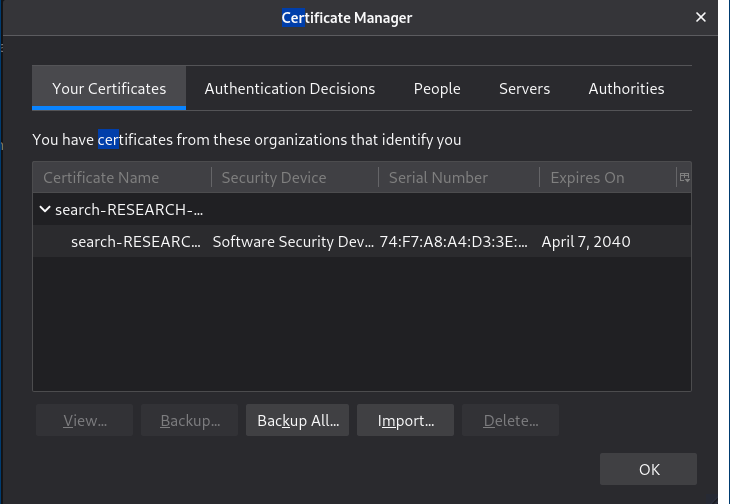Click the Delete... button

[510, 420]
